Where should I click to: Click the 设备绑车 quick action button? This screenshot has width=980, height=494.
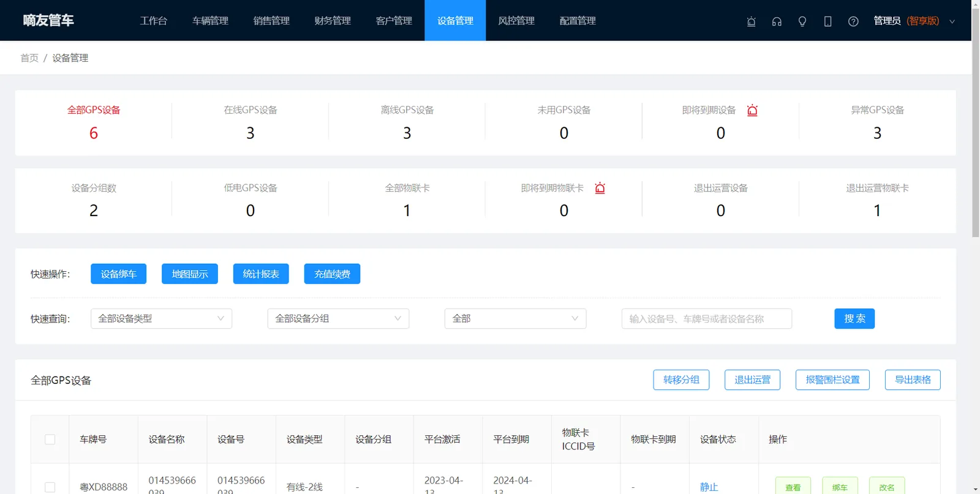[119, 274]
